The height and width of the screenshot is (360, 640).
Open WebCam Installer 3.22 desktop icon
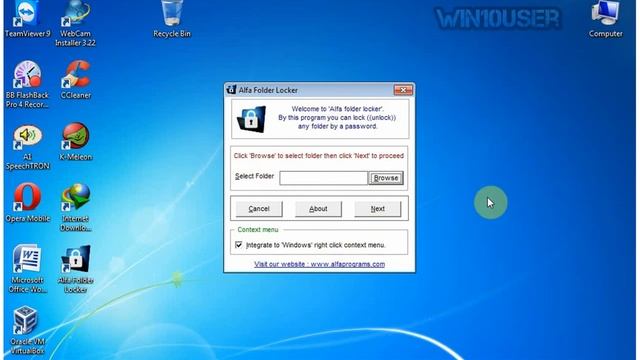coord(76,22)
